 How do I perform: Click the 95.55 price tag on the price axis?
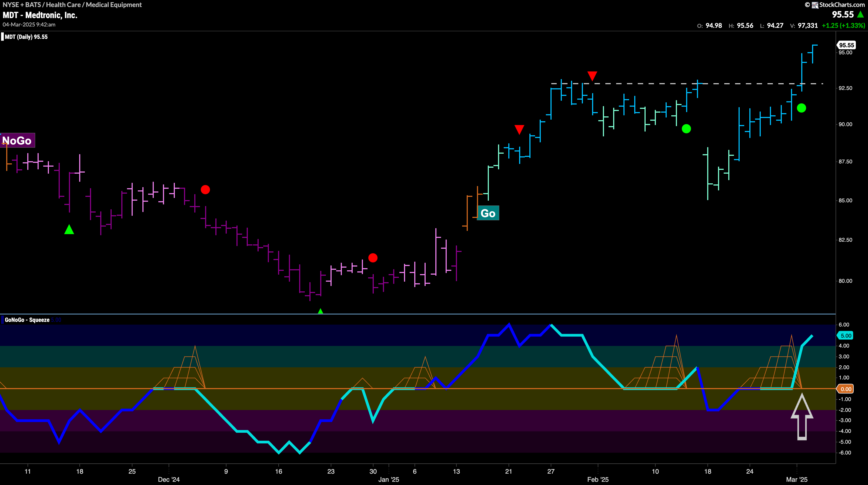[x=846, y=45]
